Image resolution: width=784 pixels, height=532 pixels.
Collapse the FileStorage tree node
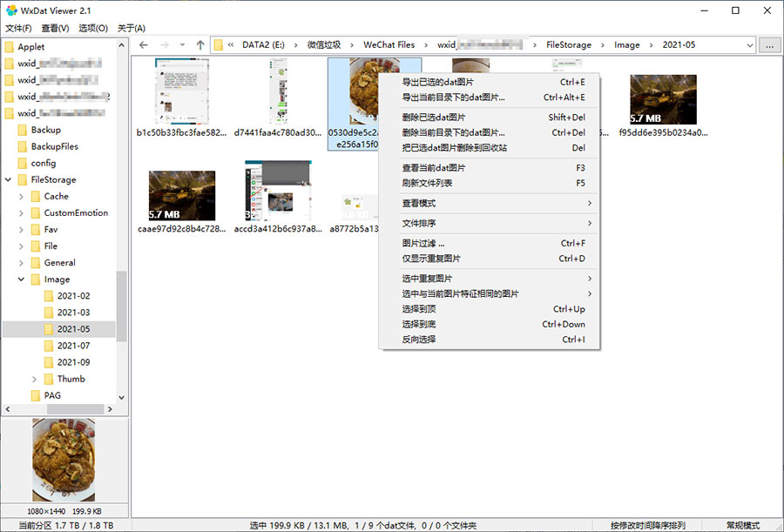pyautogui.click(x=9, y=179)
